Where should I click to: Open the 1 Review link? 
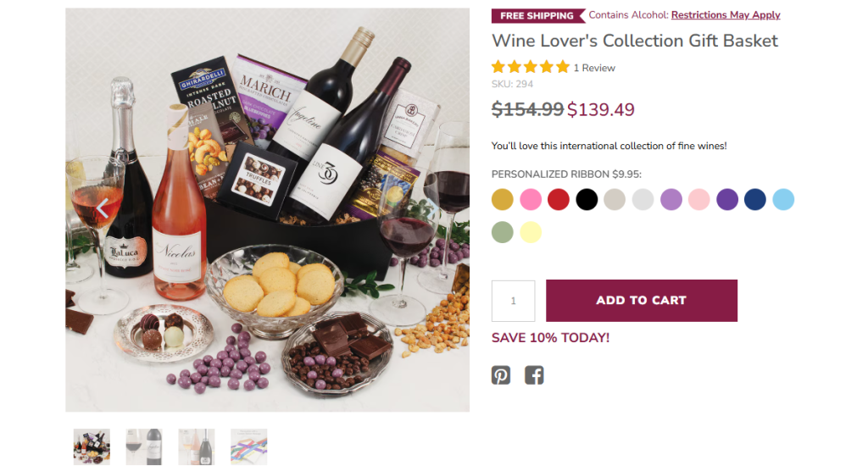tap(594, 68)
